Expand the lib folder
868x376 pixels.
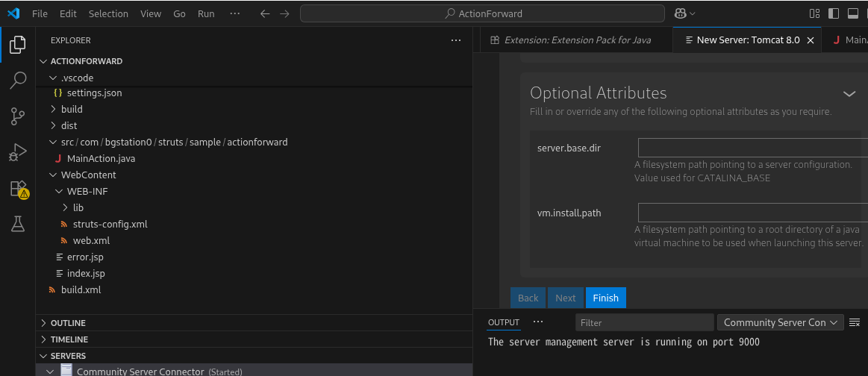click(65, 208)
